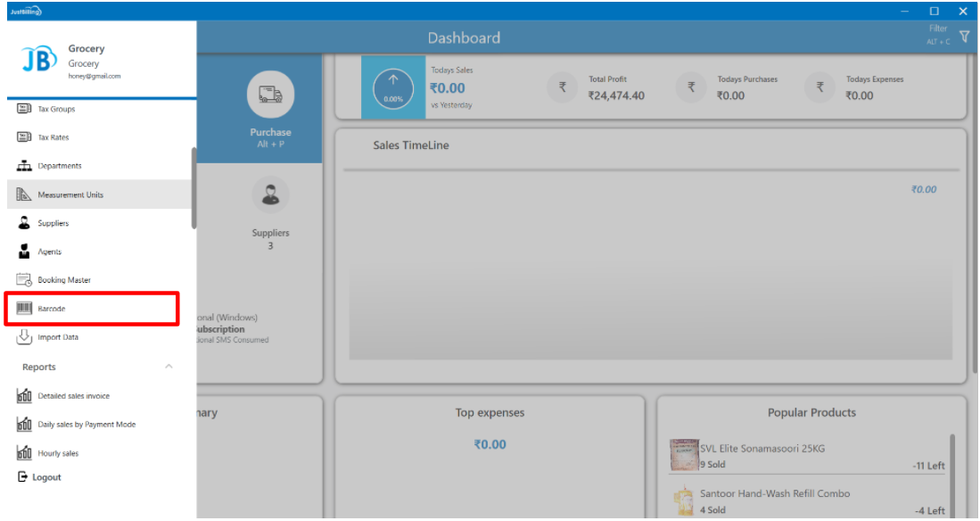Viewport: 980px width, 521px height.
Task: Click the sidebar menu vertical scrollbar
Action: [x=194, y=187]
